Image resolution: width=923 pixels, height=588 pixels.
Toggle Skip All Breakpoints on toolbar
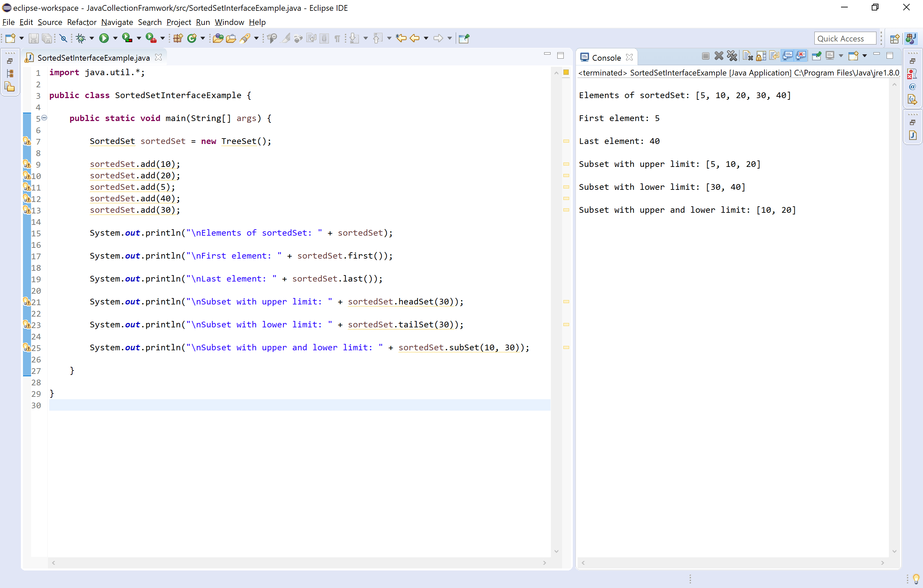[63, 38]
